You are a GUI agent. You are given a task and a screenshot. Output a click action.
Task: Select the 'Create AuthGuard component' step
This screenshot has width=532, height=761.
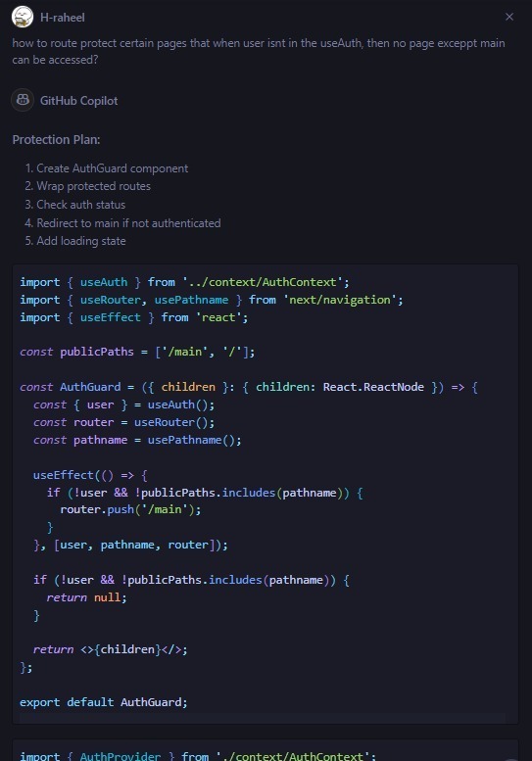tap(107, 168)
